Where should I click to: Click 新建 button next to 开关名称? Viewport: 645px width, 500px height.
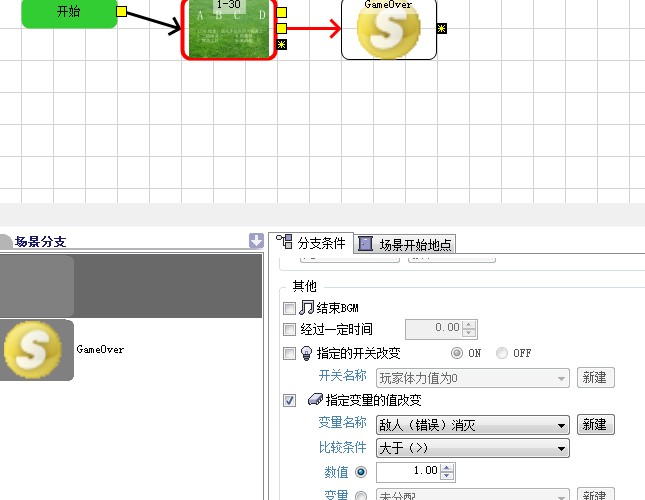596,377
